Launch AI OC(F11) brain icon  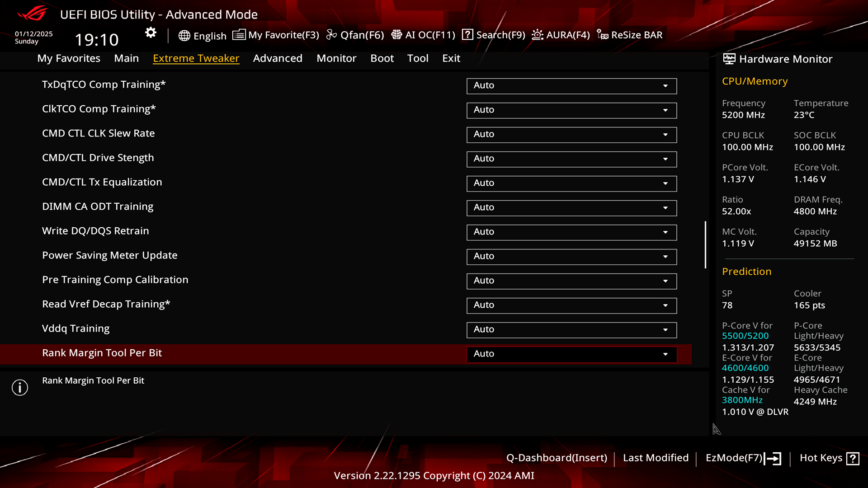(x=396, y=35)
